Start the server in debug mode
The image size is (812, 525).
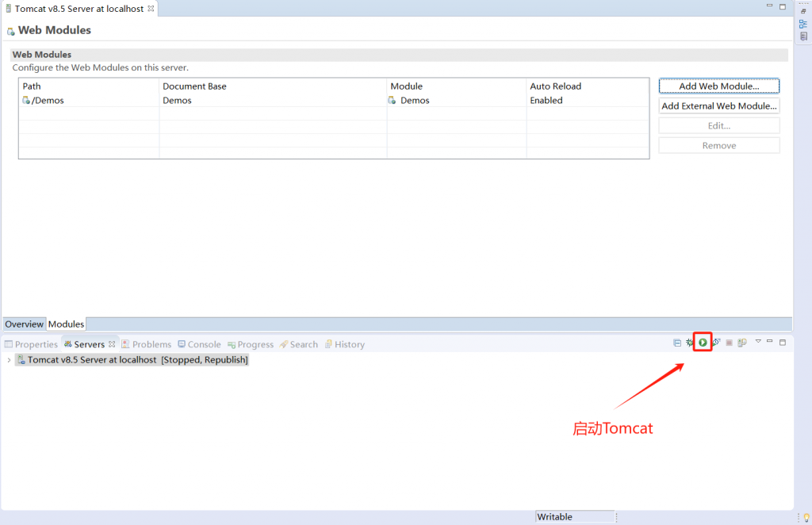(x=690, y=343)
